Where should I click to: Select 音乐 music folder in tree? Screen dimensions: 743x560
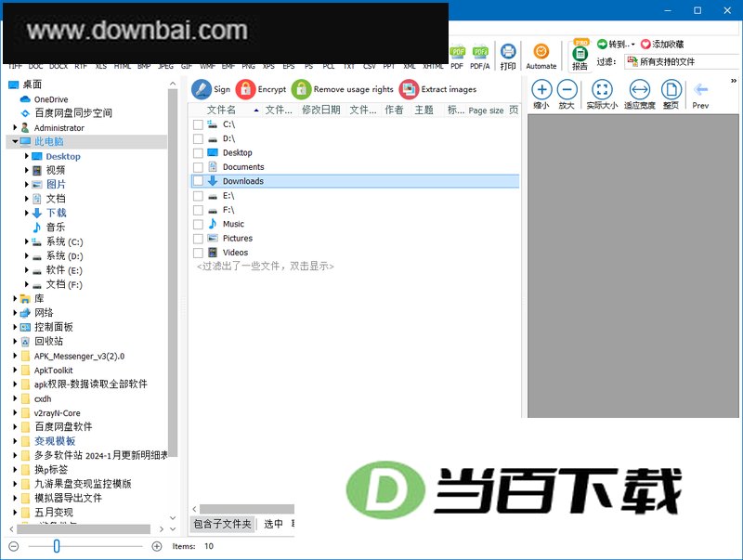pyautogui.click(x=56, y=227)
